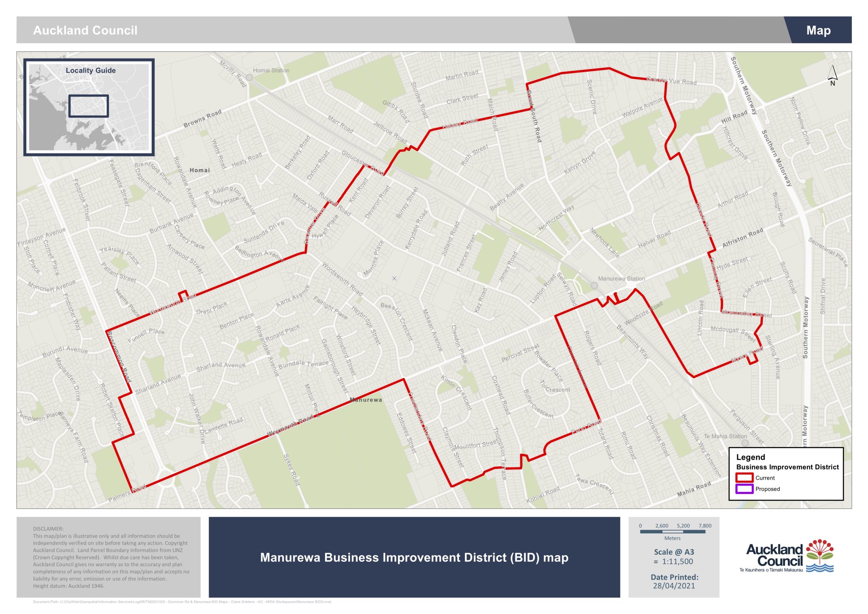Click the small blue X map marker
The width and height of the screenshot is (868, 614).
pyautogui.click(x=394, y=279)
